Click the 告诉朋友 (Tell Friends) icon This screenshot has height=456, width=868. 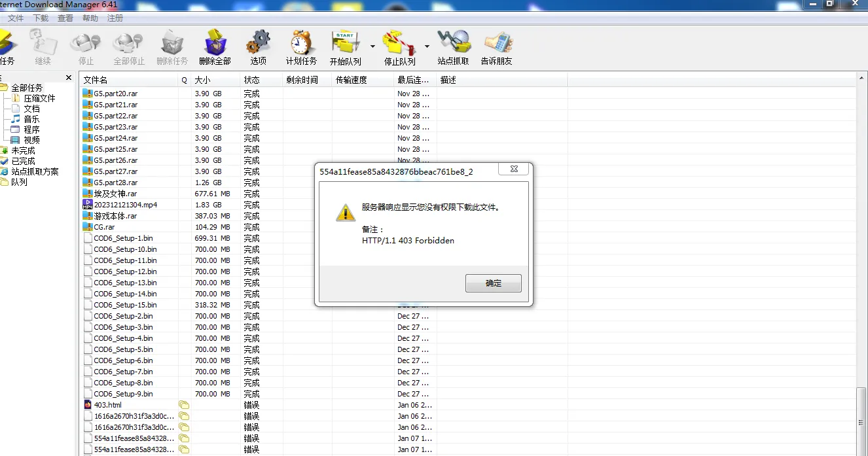[497, 46]
